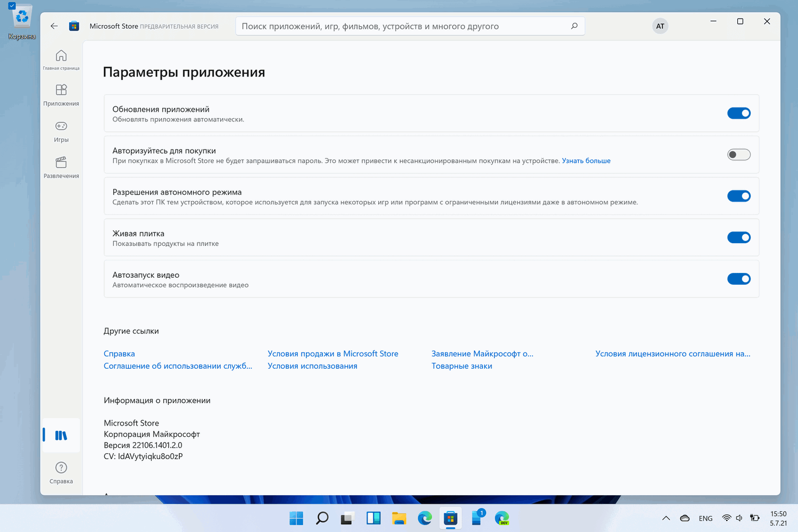Open Справка help icon in sidebar
This screenshot has width=798, height=532.
pyautogui.click(x=61, y=473)
